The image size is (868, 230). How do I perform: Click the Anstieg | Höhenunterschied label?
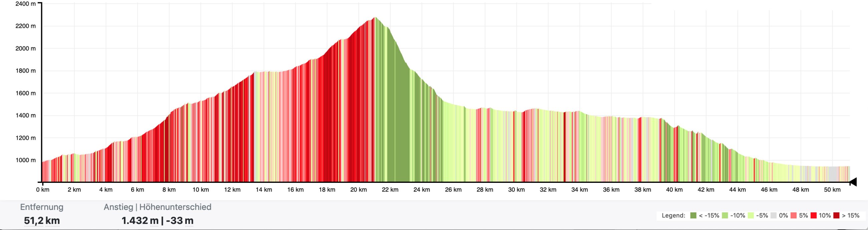157,207
